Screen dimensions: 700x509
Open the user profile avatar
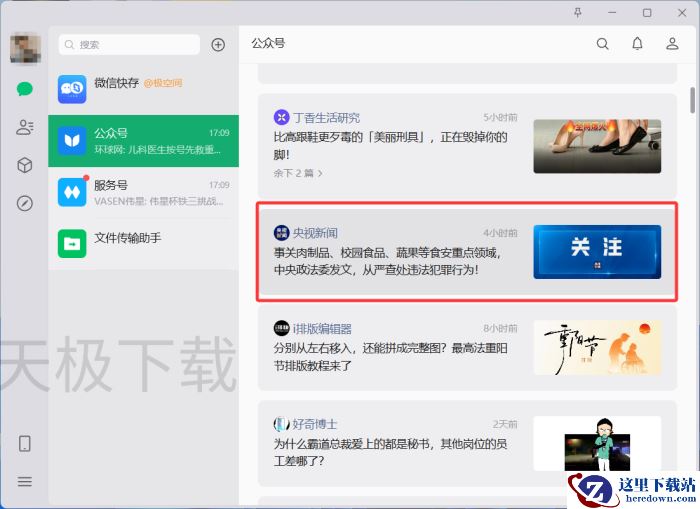coord(25,48)
